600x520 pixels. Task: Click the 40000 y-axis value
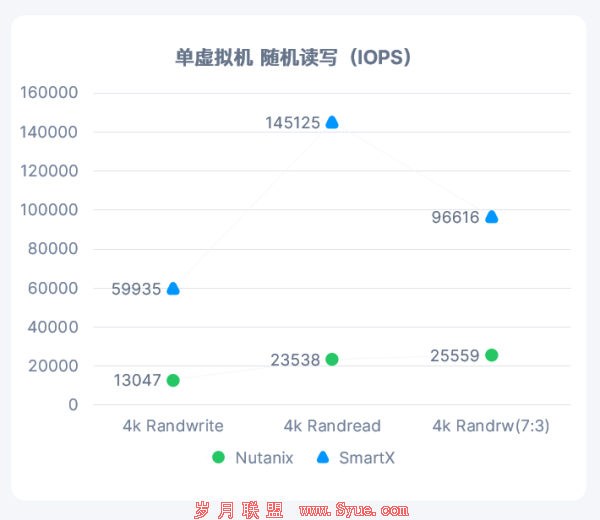53,327
